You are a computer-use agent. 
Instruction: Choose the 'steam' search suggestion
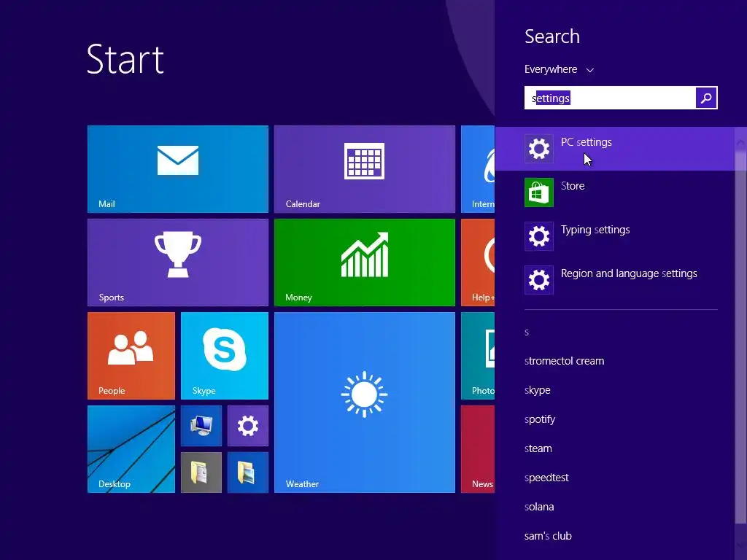(538, 448)
